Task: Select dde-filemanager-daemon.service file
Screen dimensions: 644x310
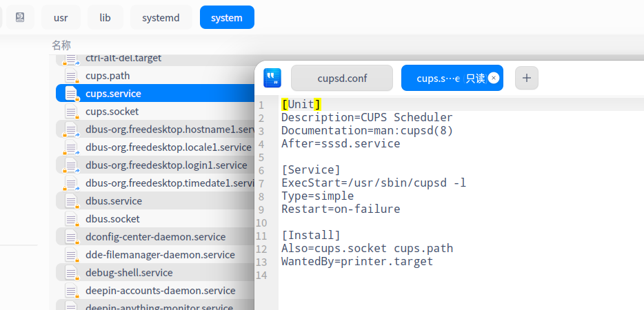Action: click(x=160, y=255)
